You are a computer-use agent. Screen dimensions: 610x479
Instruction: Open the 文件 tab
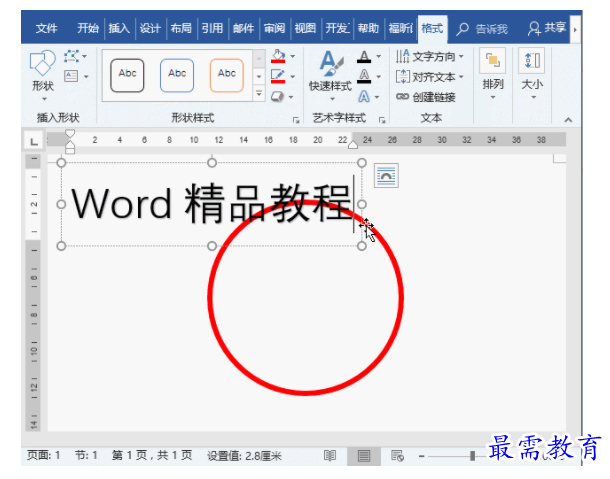click(46, 29)
